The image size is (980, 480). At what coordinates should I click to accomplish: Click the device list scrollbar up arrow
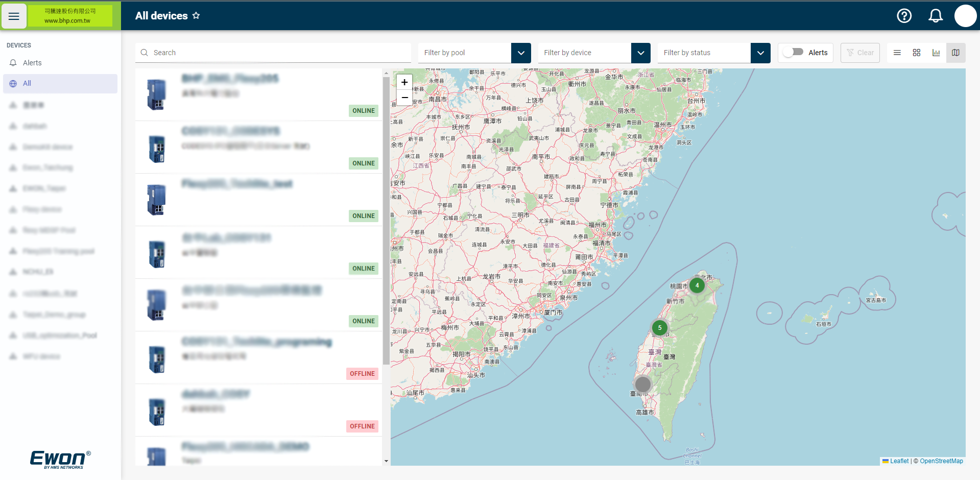386,73
